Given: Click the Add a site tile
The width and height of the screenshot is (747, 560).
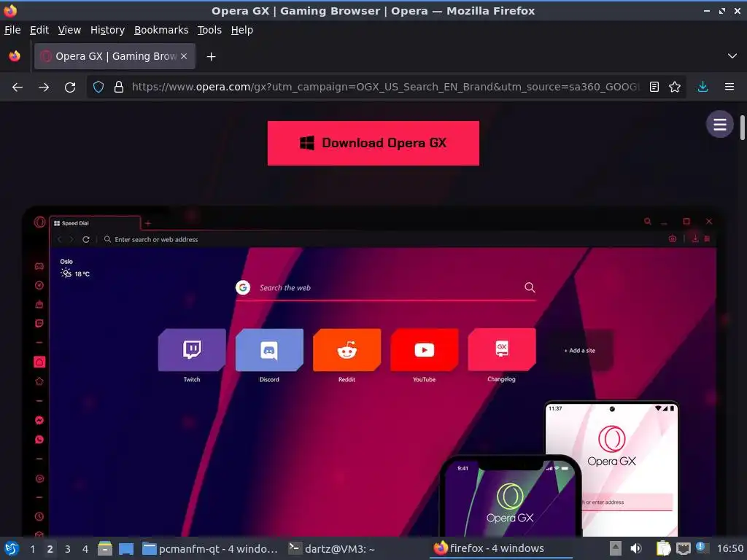Looking at the screenshot, I should coord(579,351).
